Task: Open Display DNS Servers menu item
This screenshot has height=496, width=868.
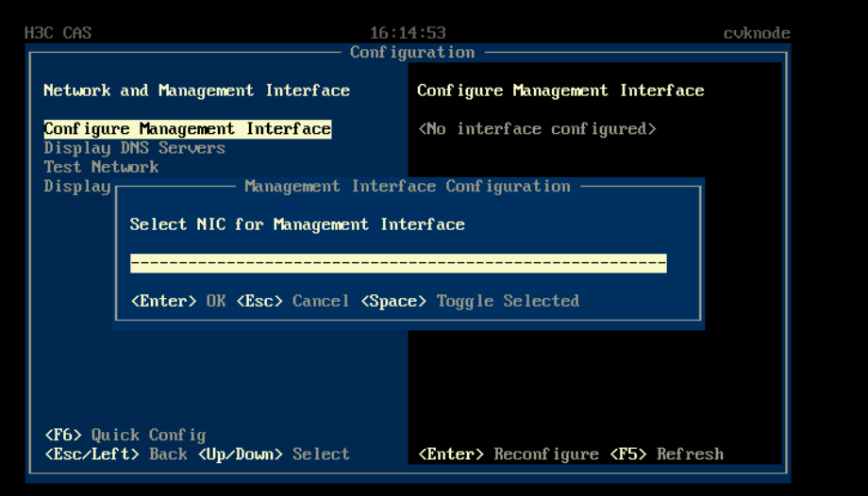Action: pyautogui.click(x=134, y=148)
